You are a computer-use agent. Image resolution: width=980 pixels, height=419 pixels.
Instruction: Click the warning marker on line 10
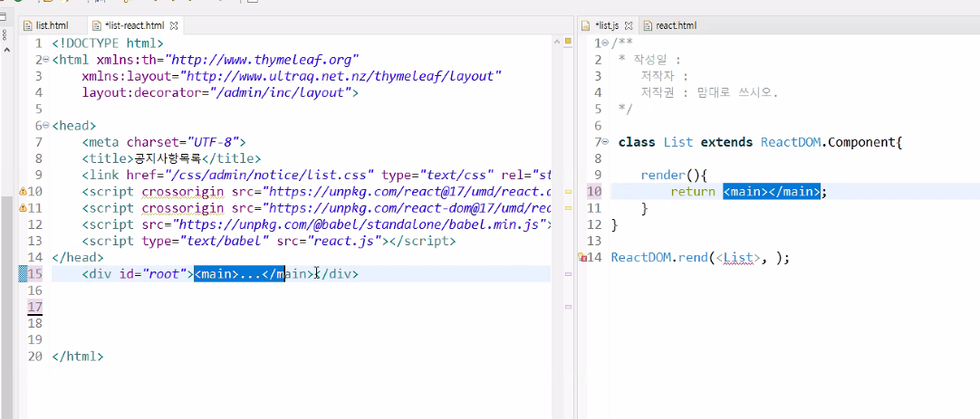tap(23, 191)
